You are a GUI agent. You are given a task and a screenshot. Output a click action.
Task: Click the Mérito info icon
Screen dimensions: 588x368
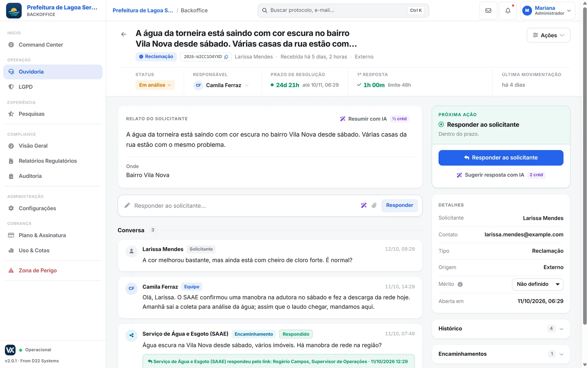point(460,284)
